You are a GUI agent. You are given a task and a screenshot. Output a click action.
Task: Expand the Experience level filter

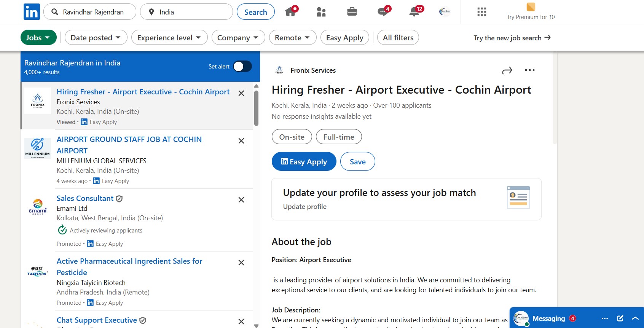pyautogui.click(x=169, y=38)
